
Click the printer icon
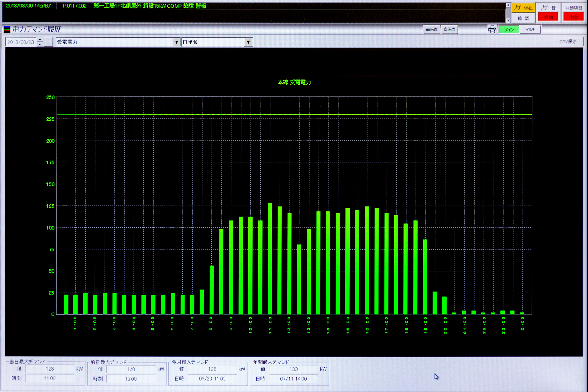pos(492,29)
